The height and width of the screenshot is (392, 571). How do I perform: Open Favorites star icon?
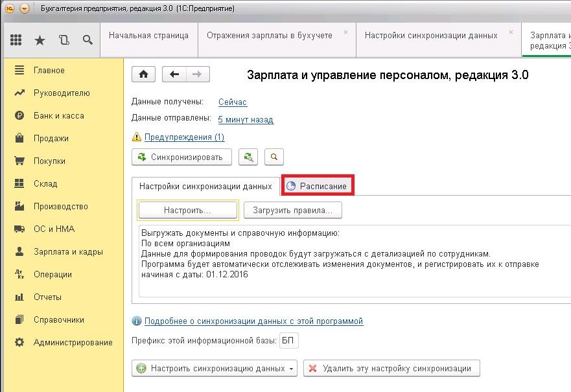[40, 40]
